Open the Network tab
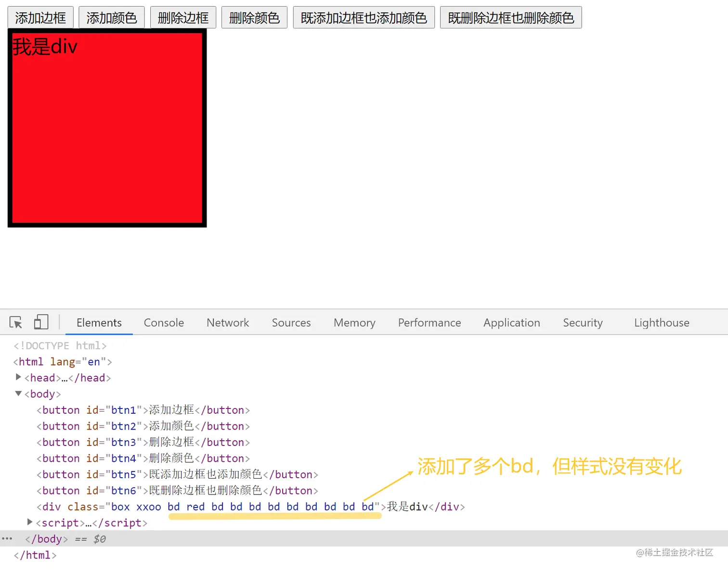Screen dimensions: 728x572 point(227,323)
